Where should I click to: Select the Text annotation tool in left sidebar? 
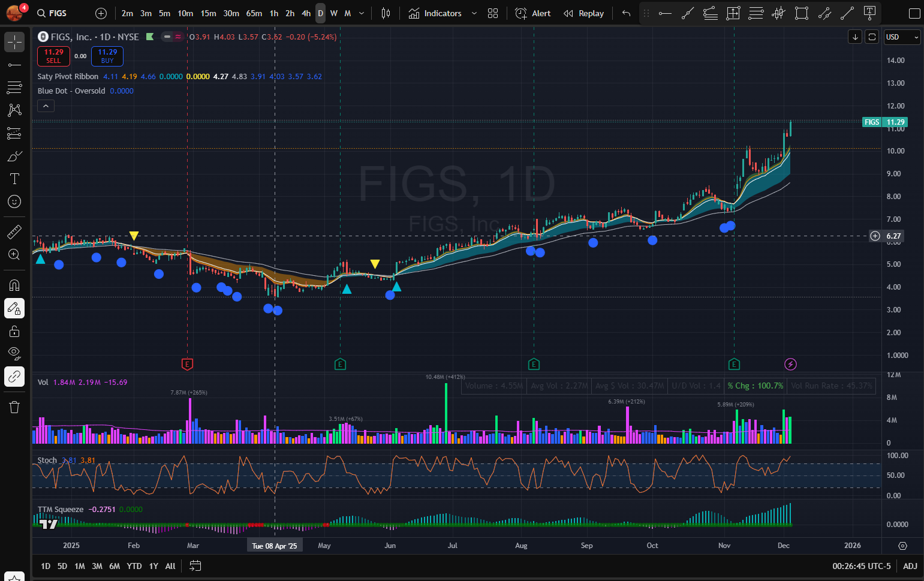[14, 179]
